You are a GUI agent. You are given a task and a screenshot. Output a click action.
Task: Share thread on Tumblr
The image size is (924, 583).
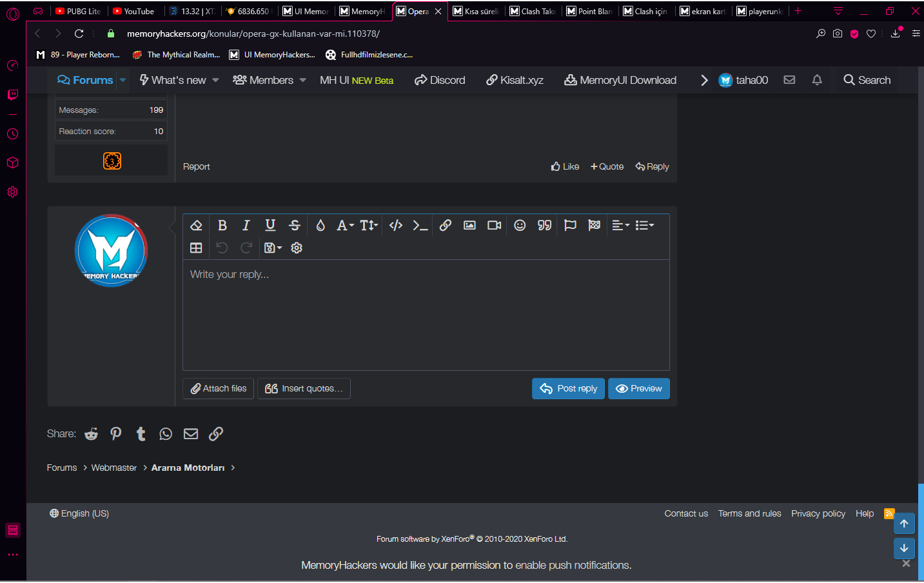141,434
